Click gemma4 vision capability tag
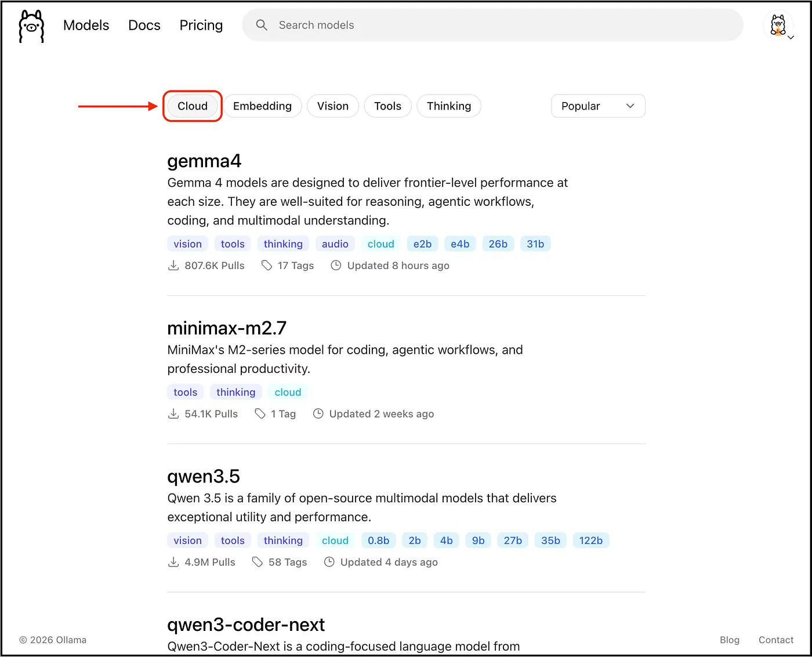The width and height of the screenshot is (812, 657). pyautogui.click(x=187, y=244)
